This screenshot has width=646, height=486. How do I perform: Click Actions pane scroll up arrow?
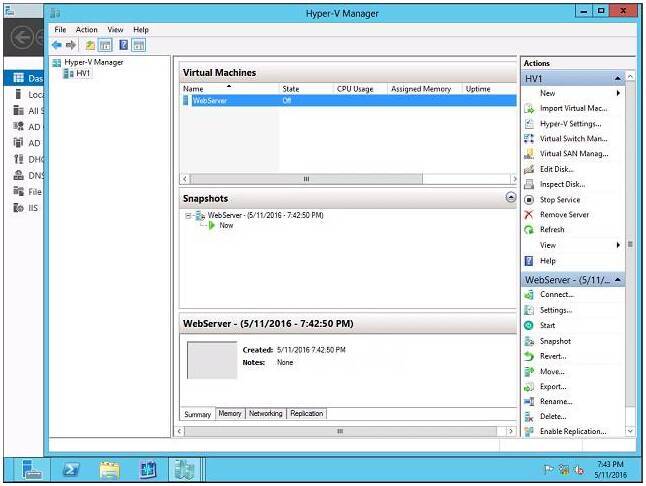[630, 77]
